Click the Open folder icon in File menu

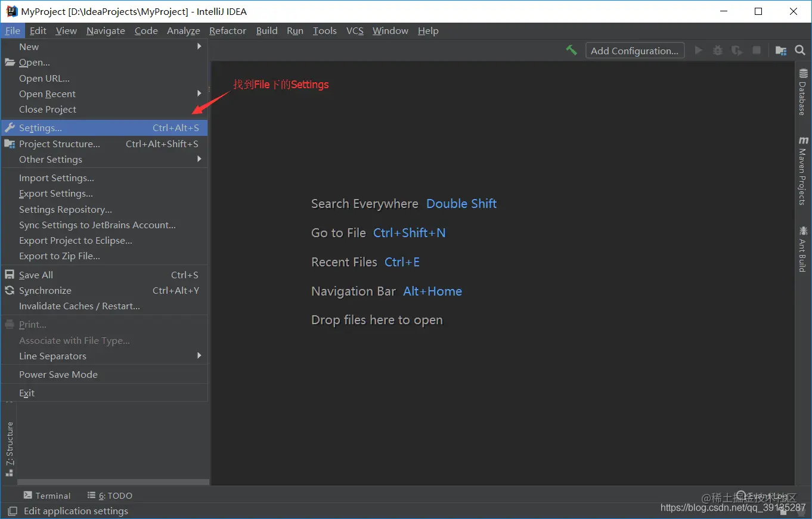point(10,62)
